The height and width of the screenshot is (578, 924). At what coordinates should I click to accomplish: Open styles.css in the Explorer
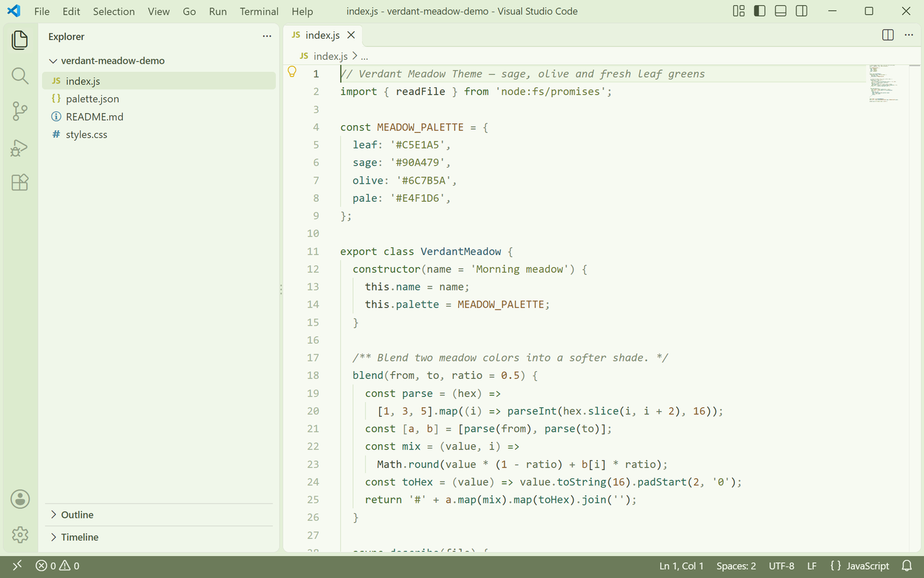click(159, 134)
